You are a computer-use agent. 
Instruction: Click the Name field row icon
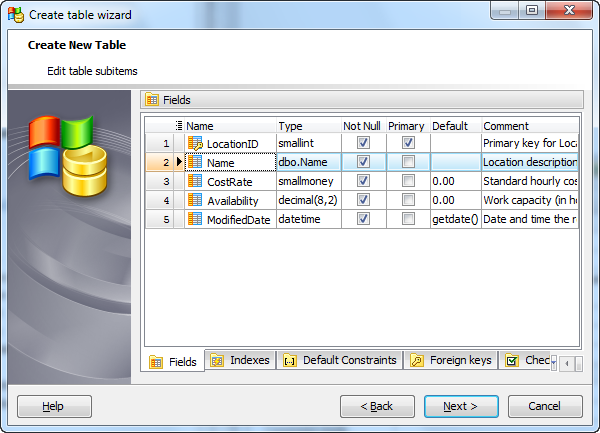coord(195,163)
